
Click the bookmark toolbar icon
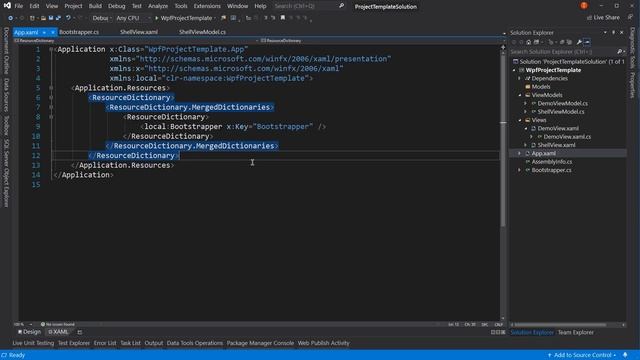point(282,18)
